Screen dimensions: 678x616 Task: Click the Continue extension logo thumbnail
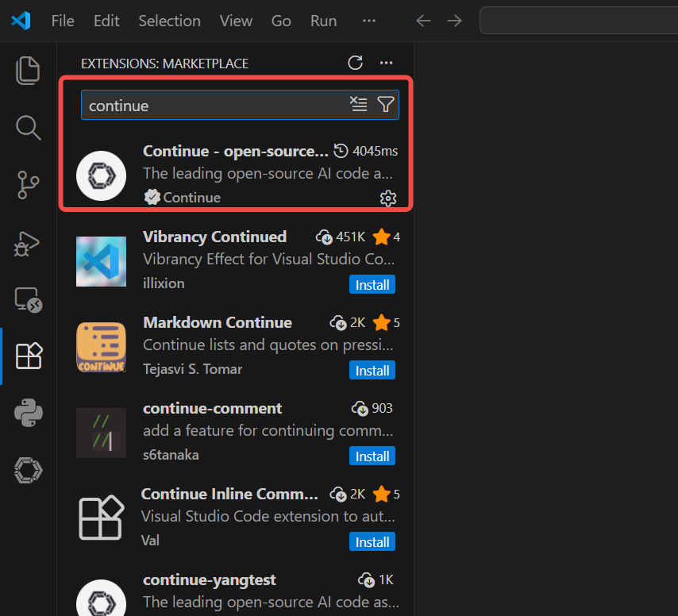click(101, 176)
